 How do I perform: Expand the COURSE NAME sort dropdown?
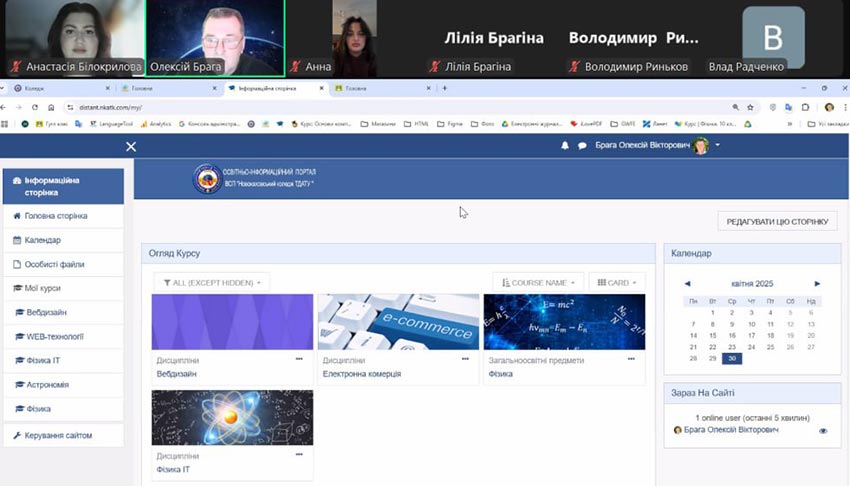click(x=538, y=283)
